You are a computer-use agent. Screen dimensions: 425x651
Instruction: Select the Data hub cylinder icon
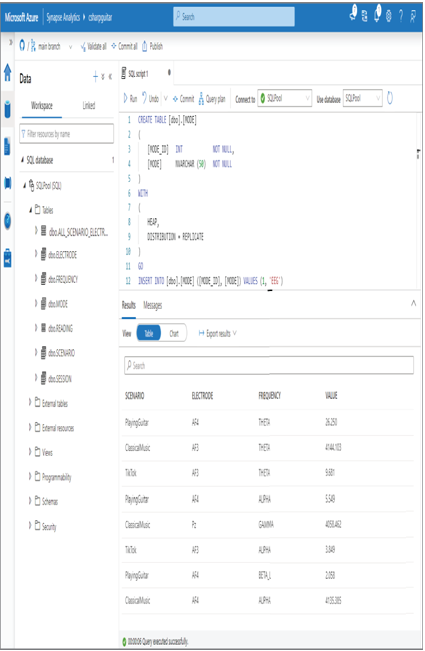[7, 109]
